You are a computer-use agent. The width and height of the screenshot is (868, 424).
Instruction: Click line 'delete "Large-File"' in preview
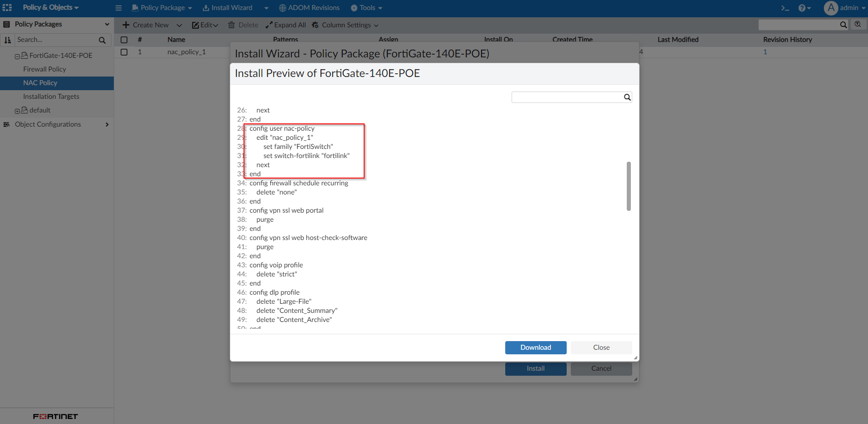point(284,301)
